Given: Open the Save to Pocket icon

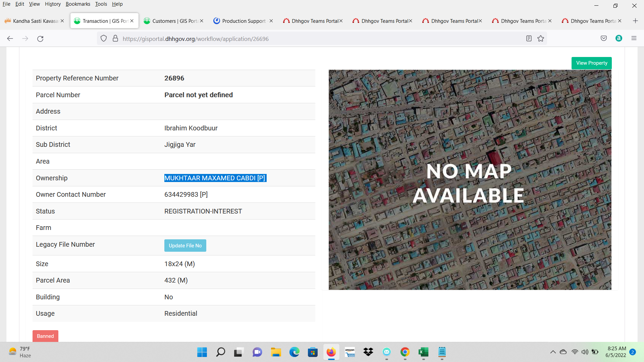Looking at the screenshot, I should point(604,39).
